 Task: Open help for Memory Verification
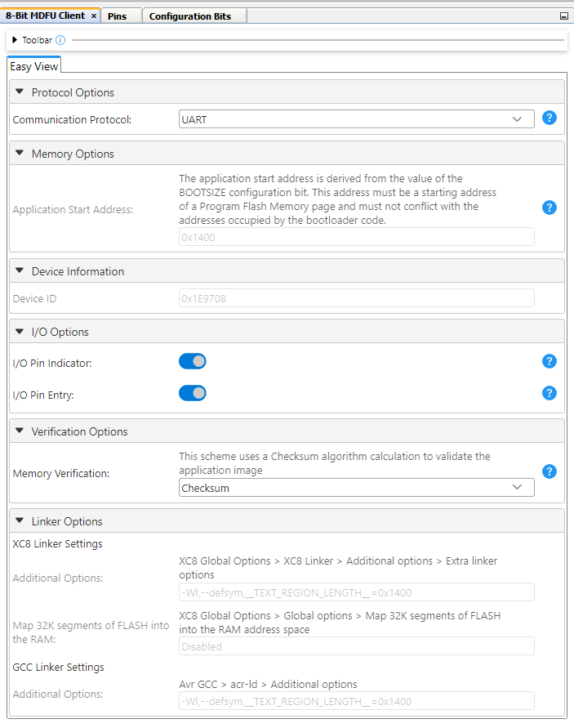549,471
